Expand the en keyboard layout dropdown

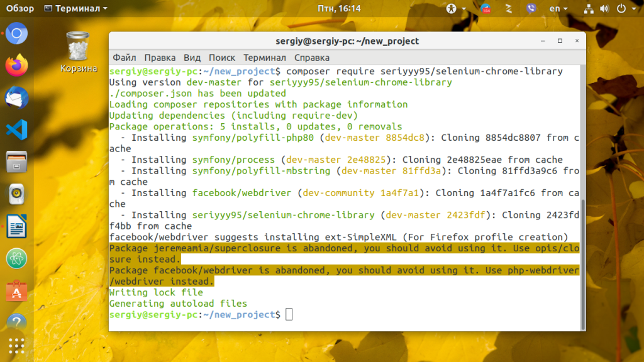[558, 8]
